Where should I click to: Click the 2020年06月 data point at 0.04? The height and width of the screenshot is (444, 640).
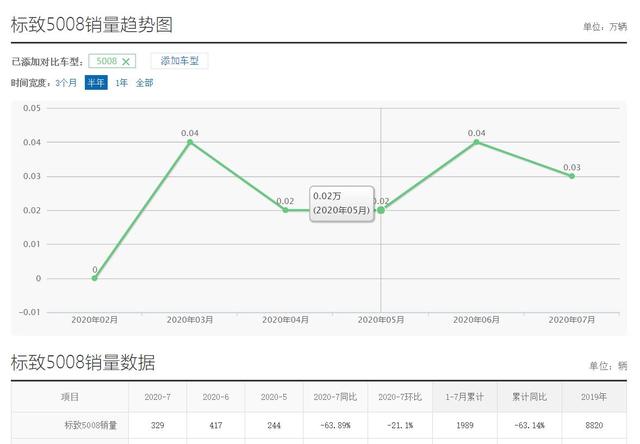476,142
